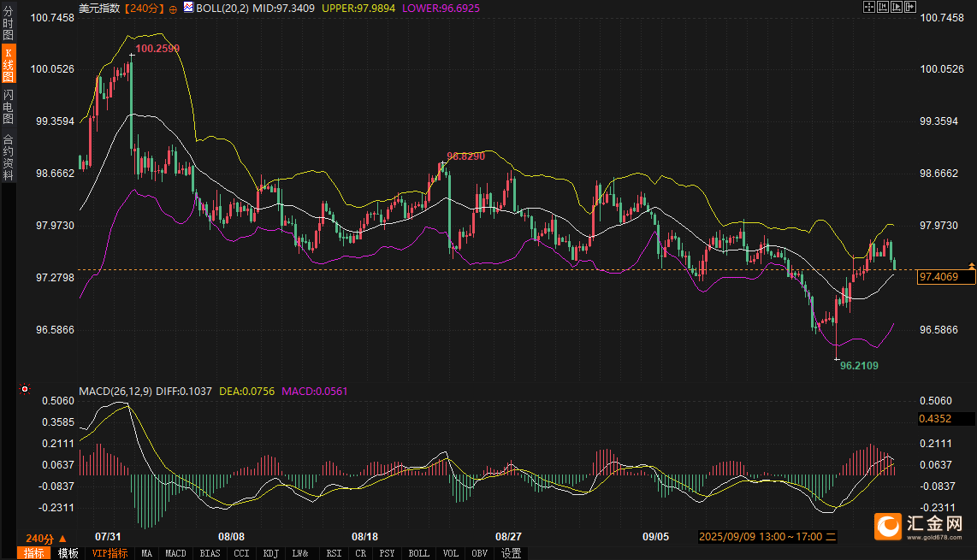The image size is (977, 560).
Task: Click the BOLL indicator chart icon in header
Action: pyautogui.click(x=188, y=8)
